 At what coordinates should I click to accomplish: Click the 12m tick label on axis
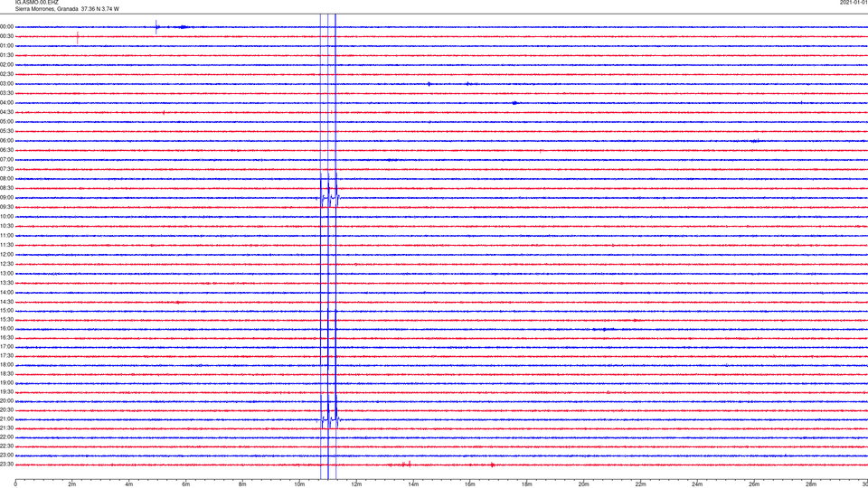pos(356,484)
